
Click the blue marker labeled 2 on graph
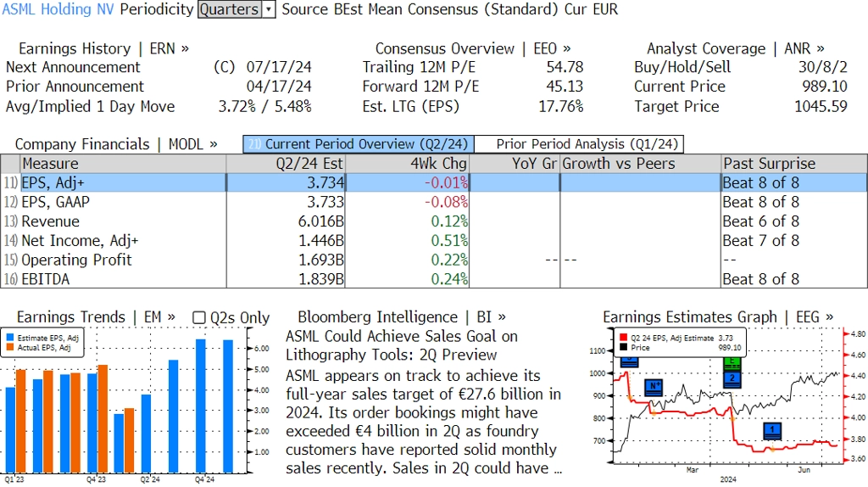(732, 379)
